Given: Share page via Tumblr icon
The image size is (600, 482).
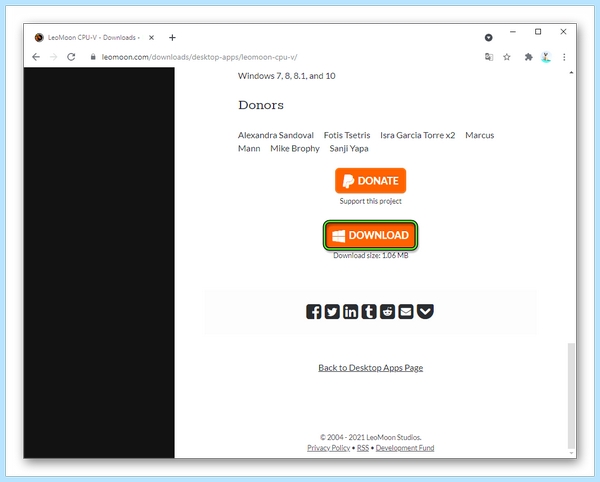Looking at the screenshot, I should pyautogui.click(x=369, y=312).
